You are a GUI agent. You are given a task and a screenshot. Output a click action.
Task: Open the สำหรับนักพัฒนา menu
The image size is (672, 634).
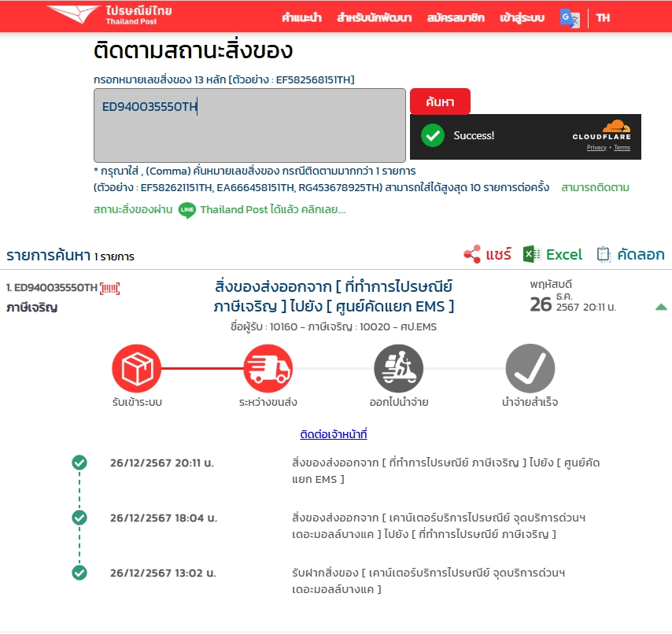[374, 17]
